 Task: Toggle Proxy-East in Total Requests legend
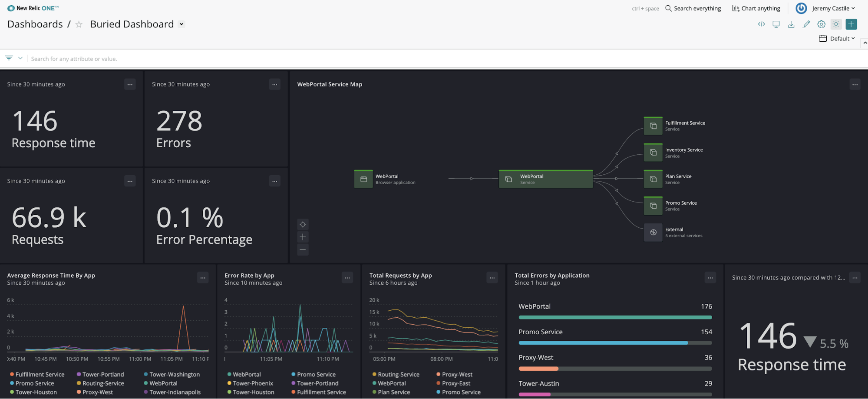click(453, 383)
